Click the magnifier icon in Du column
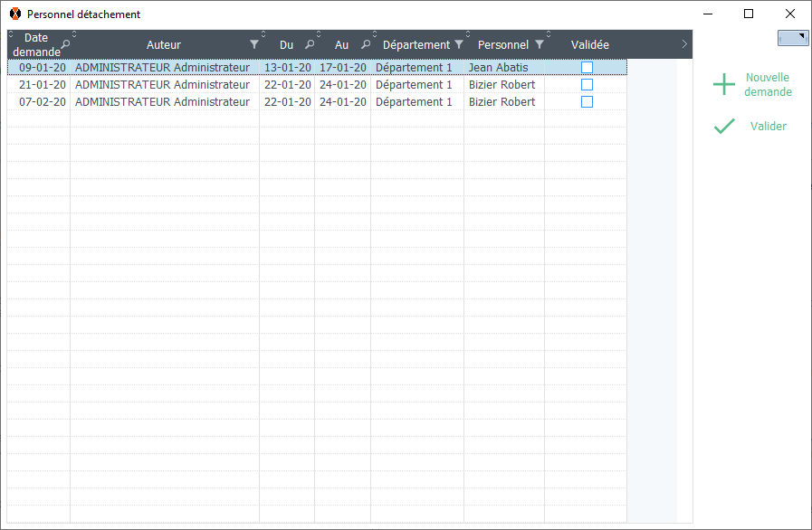 pyautogui.click(x=310, y=44)
